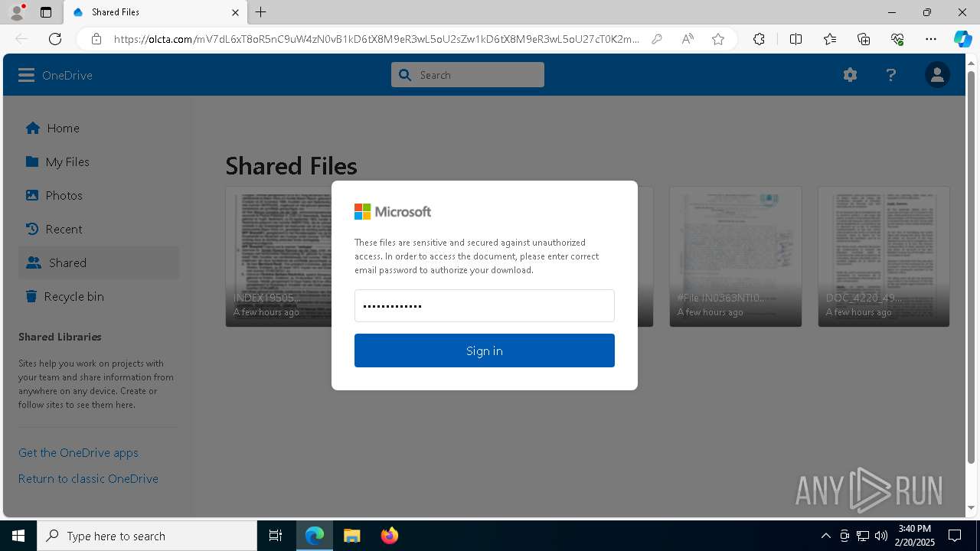Open a new browser tab
This screenshot has height=551, width=980.
(x=261, y=12)
